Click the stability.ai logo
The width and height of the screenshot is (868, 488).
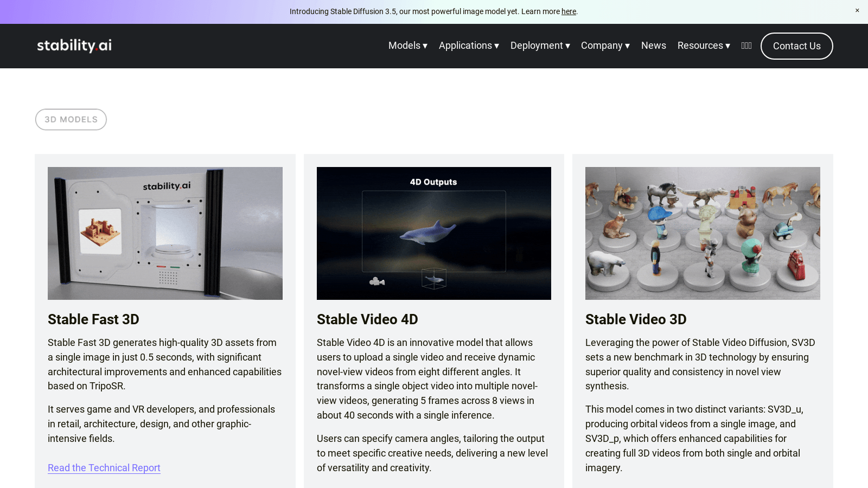pyautogui.click(x=74, y=46)
